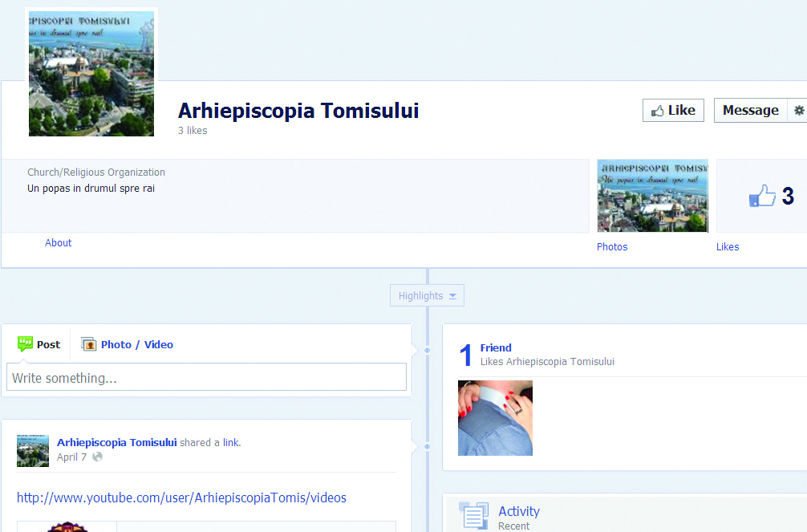Open the friend thumbnail with red nail polish
Image resolution: width=807 pixels, height=532 pixels.
click(x=495, y=417)
